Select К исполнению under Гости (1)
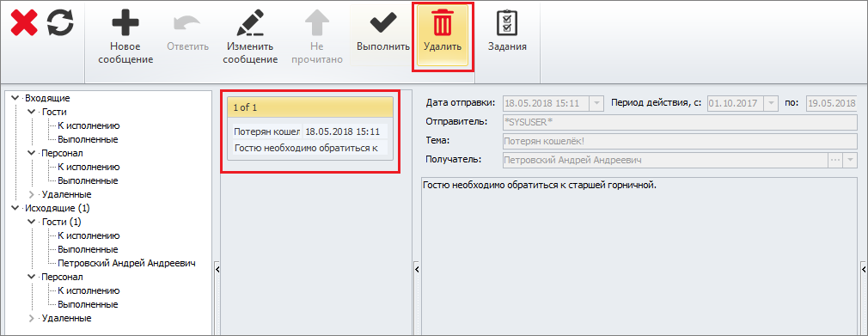Image resolution: width=868 pixels, height=336 pixels. coord(89,235)
